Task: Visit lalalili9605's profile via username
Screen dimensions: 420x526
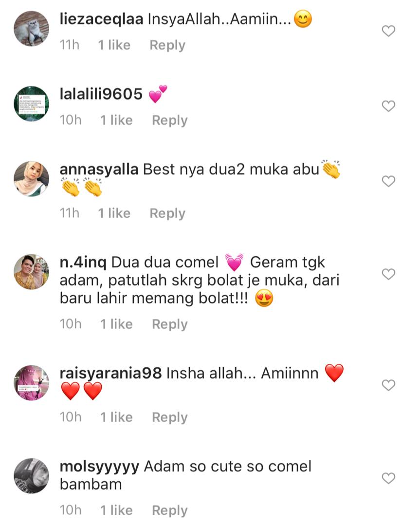Action: (x=101, y=94)
